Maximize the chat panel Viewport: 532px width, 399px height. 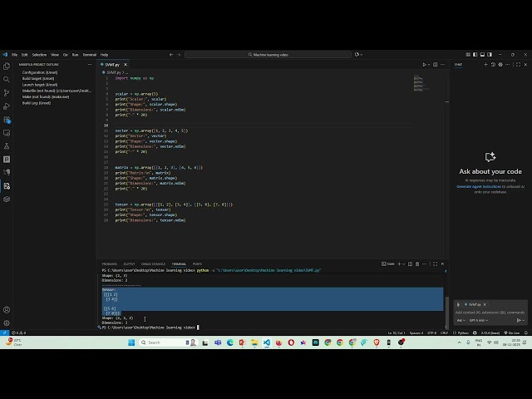518,65
